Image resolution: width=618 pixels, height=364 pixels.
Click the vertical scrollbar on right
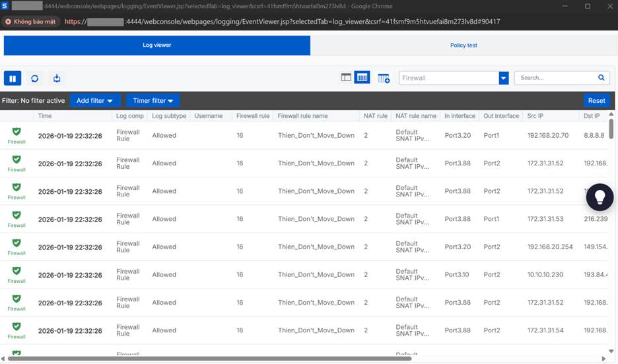point(611,129)
